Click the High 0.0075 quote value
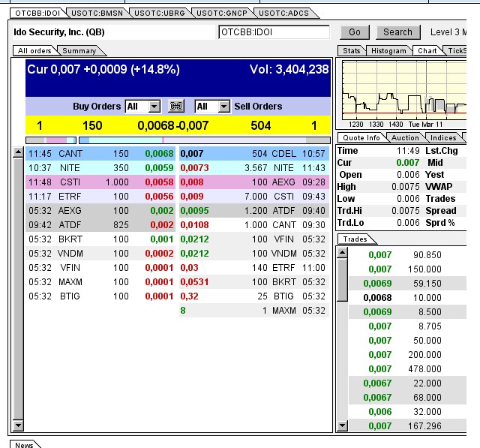The width and height of the screenshot is (480, 448). (406, 187)
